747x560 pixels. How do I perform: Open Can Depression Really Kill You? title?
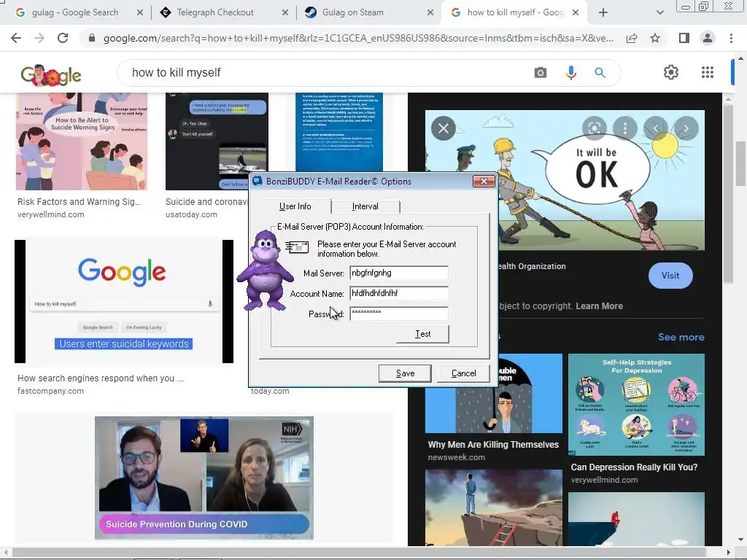(634, 467)
